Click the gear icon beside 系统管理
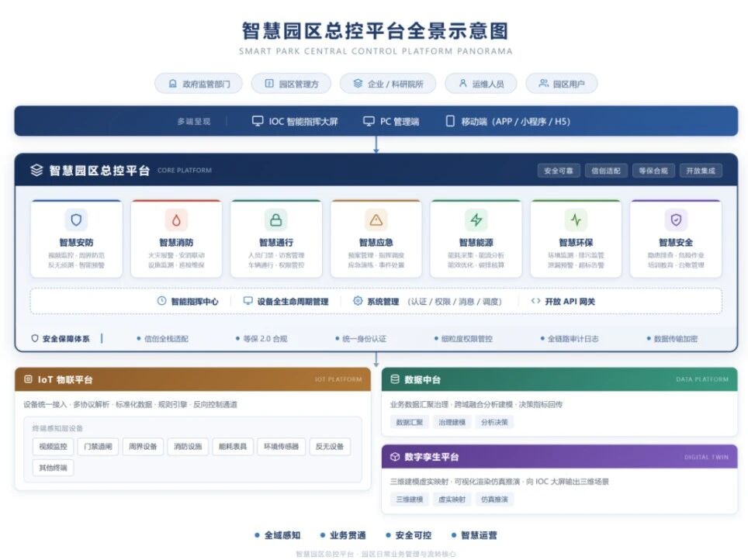Viewport: 748px width, 560px height. [358, 301]
